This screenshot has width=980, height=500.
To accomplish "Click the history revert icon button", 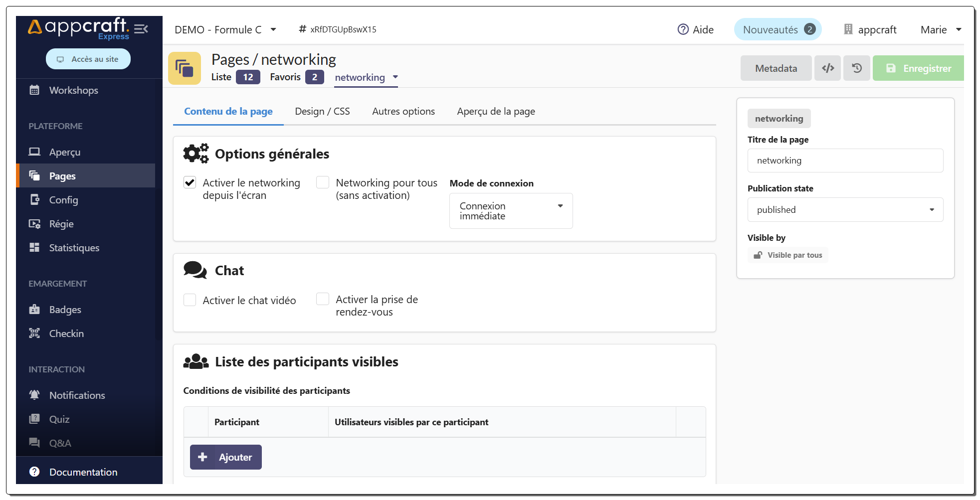I will (x=857, y=68).
